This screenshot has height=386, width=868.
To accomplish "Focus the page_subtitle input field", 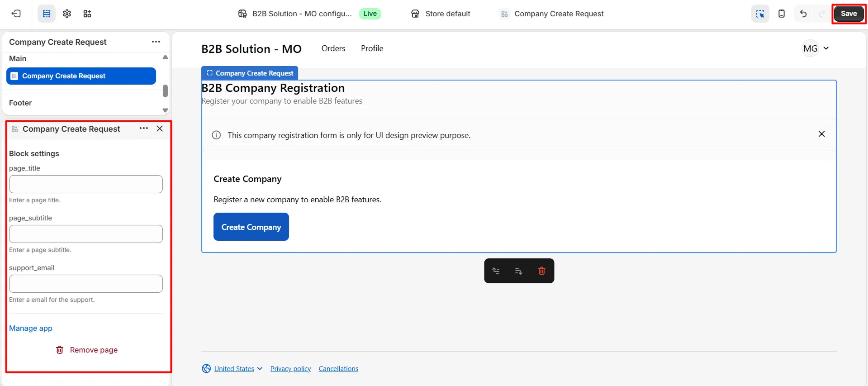I will tap(86, 234).
